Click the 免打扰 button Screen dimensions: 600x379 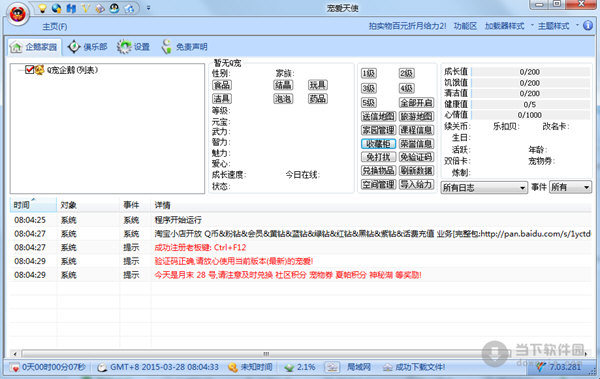(378, 157)
